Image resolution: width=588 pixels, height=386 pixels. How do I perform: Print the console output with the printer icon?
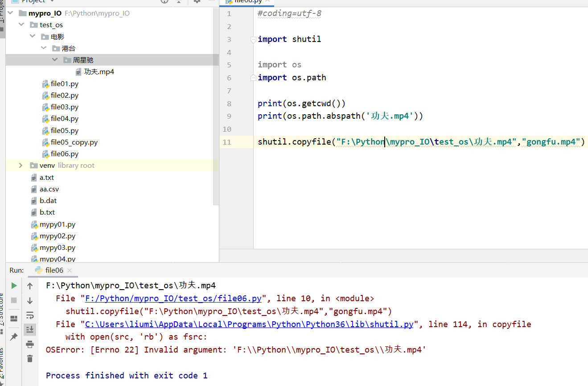(30, 344)
